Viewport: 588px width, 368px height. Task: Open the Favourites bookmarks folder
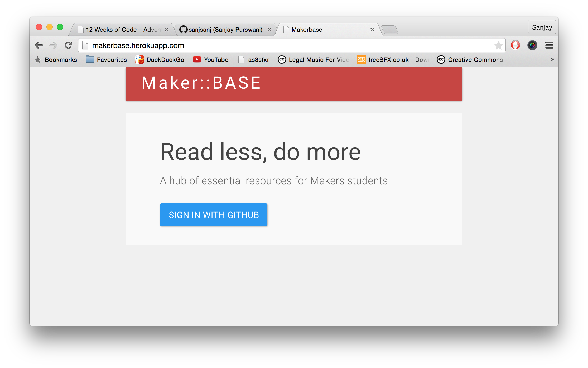pos(106,60)
